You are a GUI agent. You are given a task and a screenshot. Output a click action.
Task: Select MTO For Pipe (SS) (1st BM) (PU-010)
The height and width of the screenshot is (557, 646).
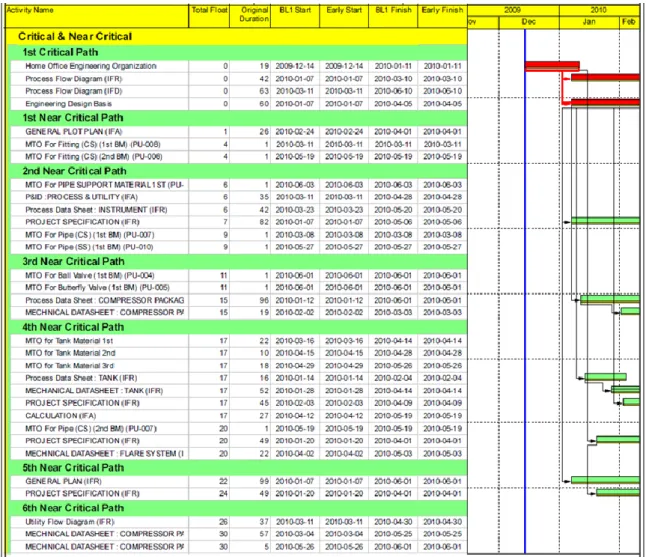(239, 247)
